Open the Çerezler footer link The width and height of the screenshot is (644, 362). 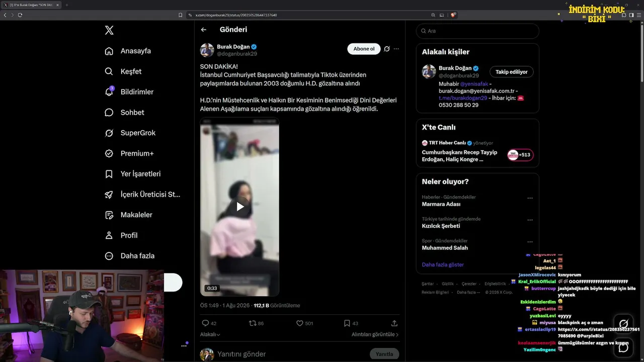coord(469,284)
